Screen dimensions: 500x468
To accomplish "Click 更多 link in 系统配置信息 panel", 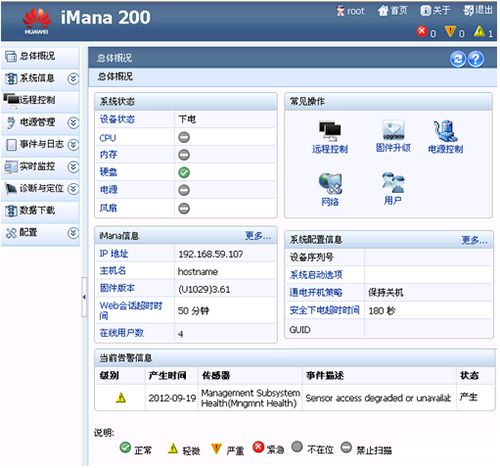I will coord(474,240).
